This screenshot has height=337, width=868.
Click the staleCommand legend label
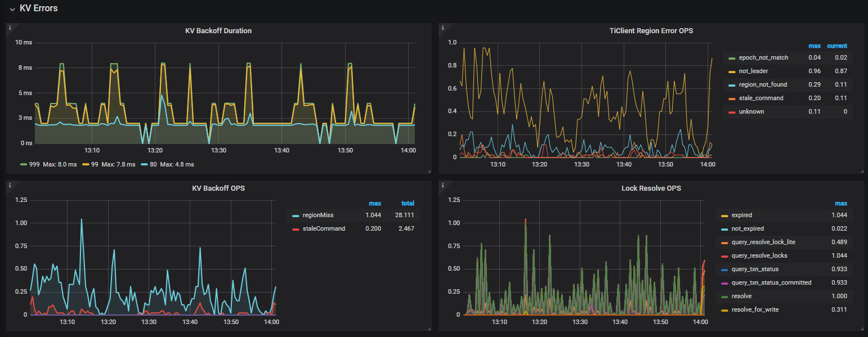coord(324,228)
